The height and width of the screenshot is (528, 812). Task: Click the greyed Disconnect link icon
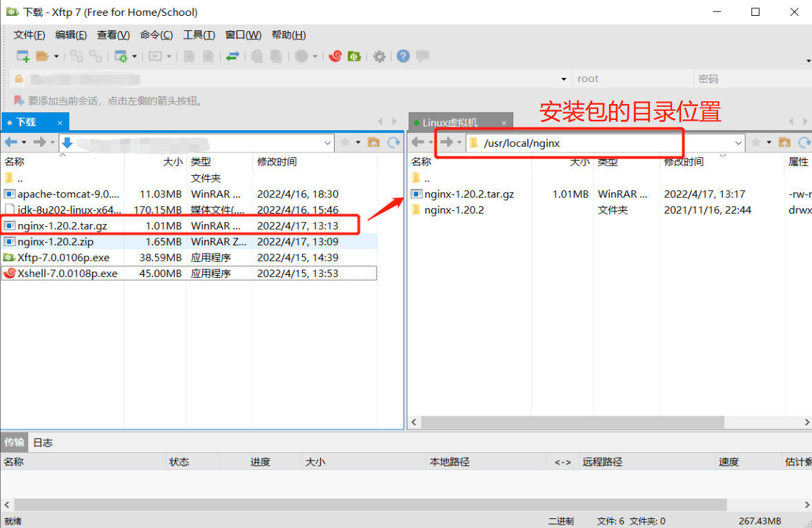(x=95, y=56)
